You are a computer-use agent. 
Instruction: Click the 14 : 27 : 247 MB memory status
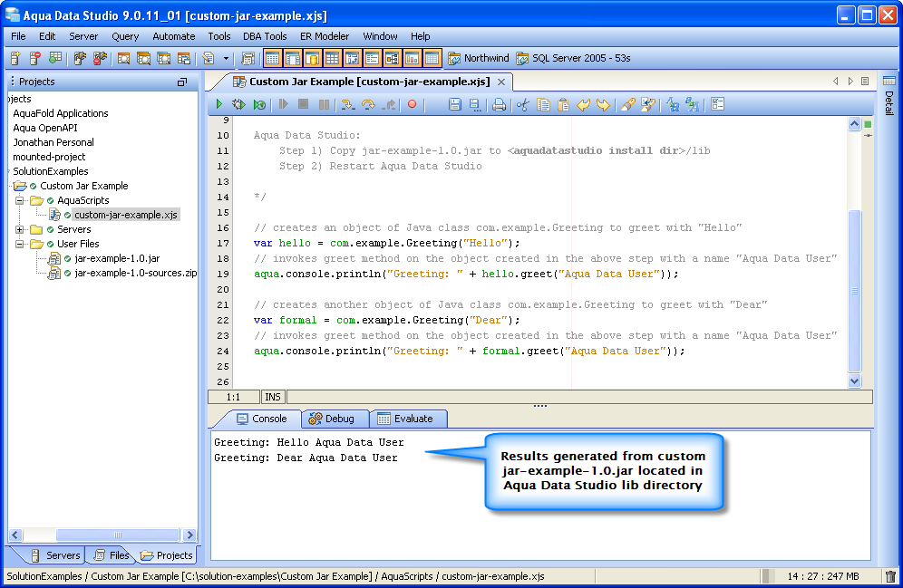[x=823, y=576]
